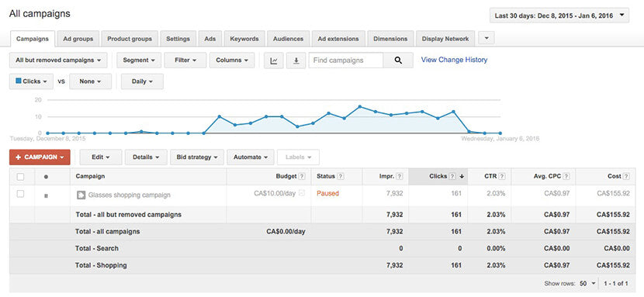Open All but removed campaigns dropdown
Screen dimensions: 644x297
tap(58, 60)
